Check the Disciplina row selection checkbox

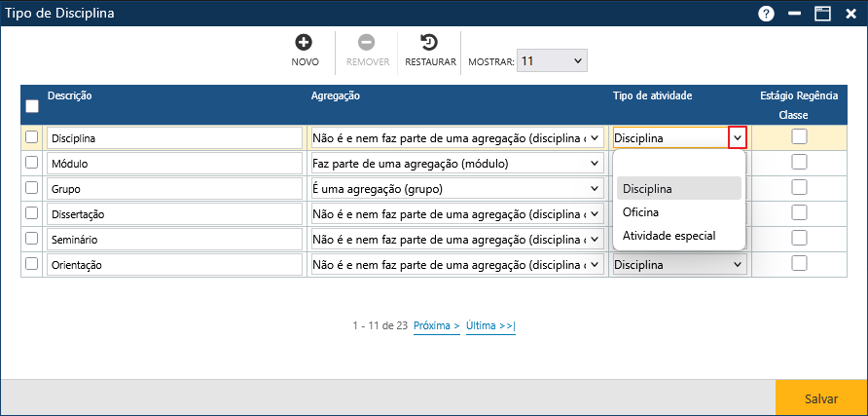(x=31, y=136)
